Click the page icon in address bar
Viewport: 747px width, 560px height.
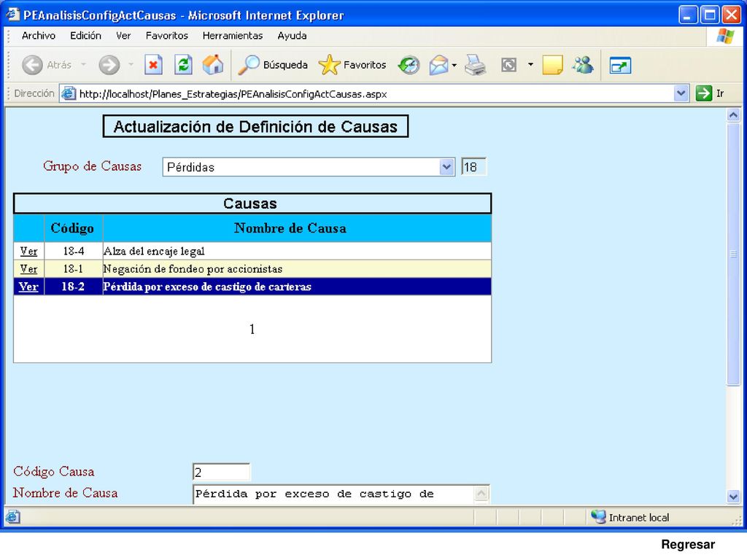point(69,93)
